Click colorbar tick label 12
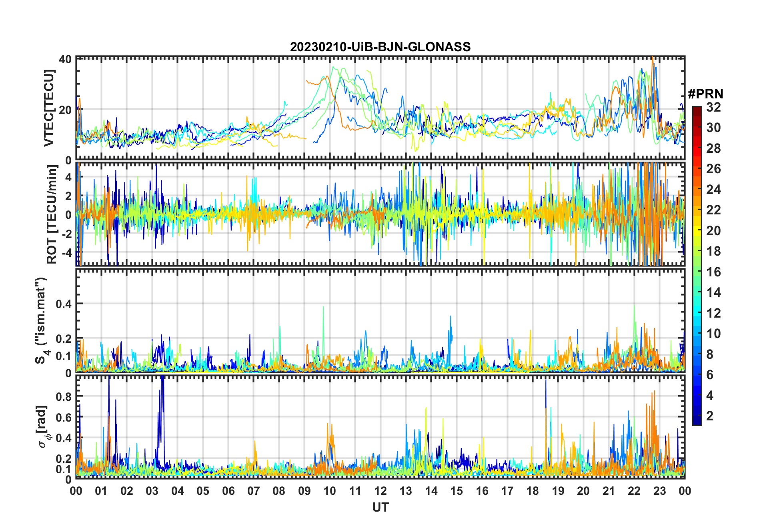Image resolution: width=761 pixels, height=532 pixels. tap(713, 313)
